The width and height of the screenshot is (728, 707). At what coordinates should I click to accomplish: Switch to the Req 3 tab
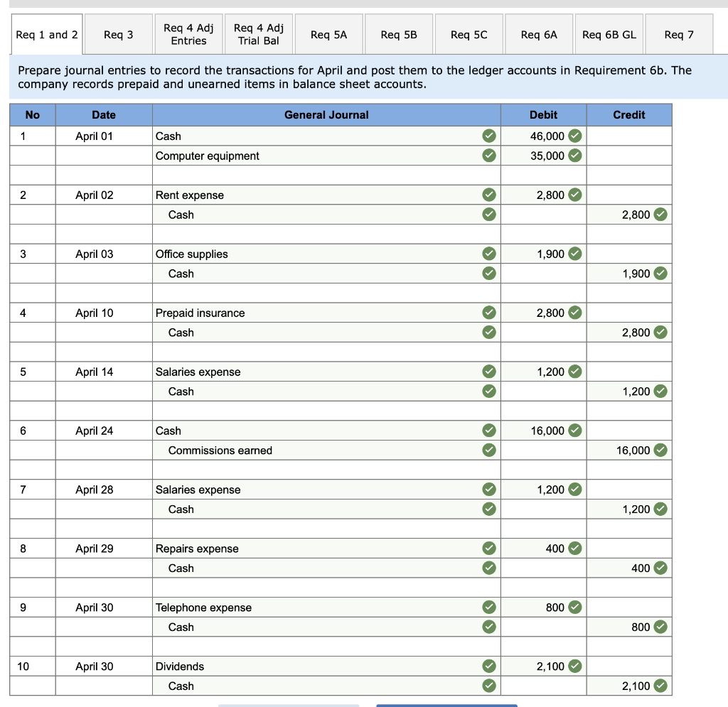coord(119,34)
